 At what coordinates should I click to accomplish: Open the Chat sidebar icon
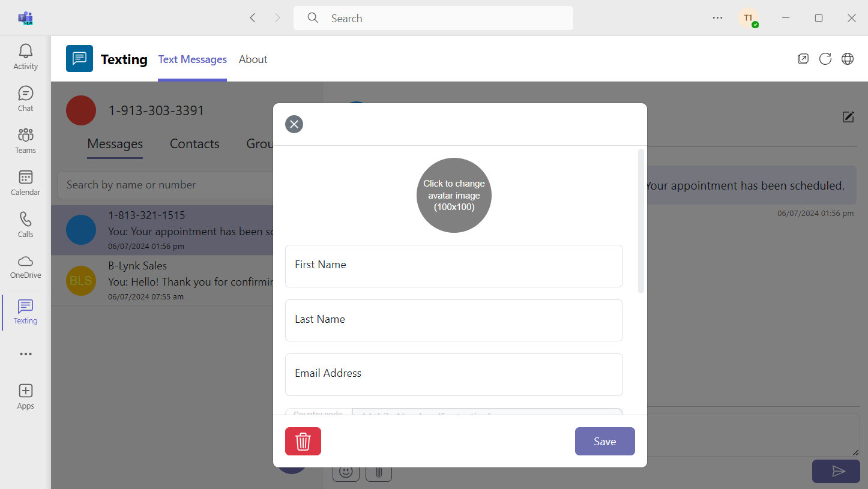click(25, 99)
